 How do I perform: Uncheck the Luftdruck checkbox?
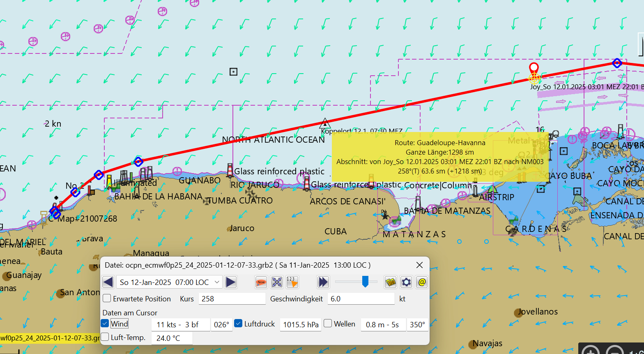click(238, 324)
